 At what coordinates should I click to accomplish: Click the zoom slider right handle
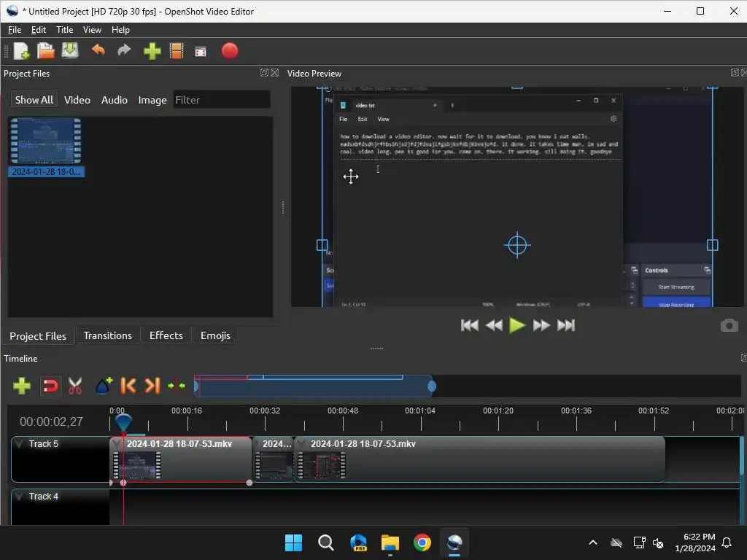click(432, 386)
